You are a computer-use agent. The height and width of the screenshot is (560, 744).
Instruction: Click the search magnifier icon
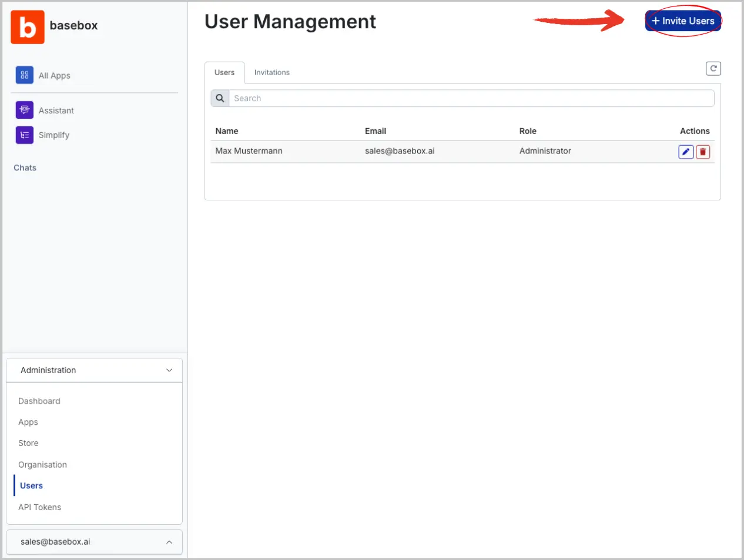(220, 98)
